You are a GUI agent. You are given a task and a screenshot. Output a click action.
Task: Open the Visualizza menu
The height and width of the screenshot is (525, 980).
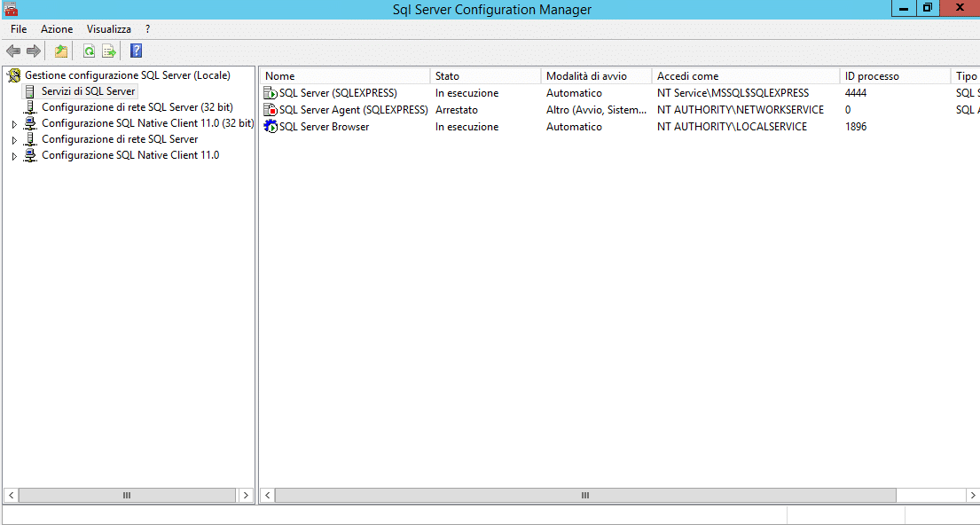tap(108, 29)
